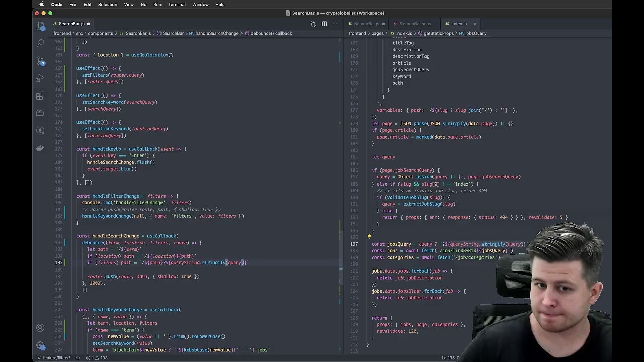The height and width of the screenshot is (362, 644).
Task: Open the Manage gear icon
Action: point(40,346)
